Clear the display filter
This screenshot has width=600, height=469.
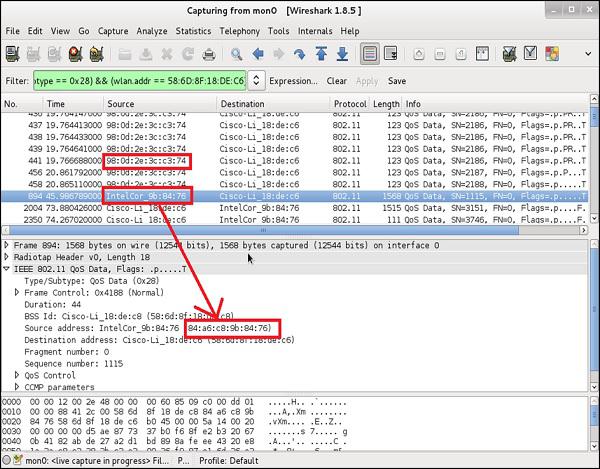pos(337,81)
